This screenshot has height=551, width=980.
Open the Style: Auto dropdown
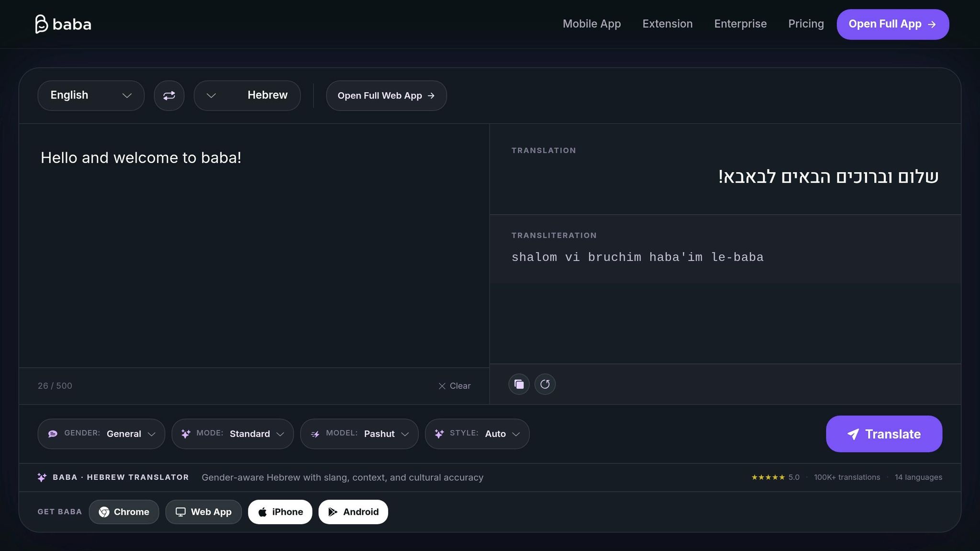click(477, 434)
